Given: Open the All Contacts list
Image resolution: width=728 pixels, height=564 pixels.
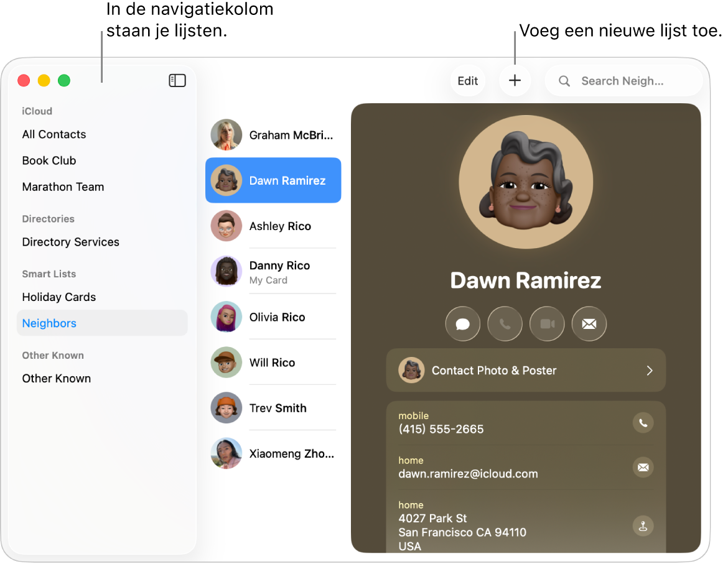Looking at the screenshot, I should [x=54, y=134].
